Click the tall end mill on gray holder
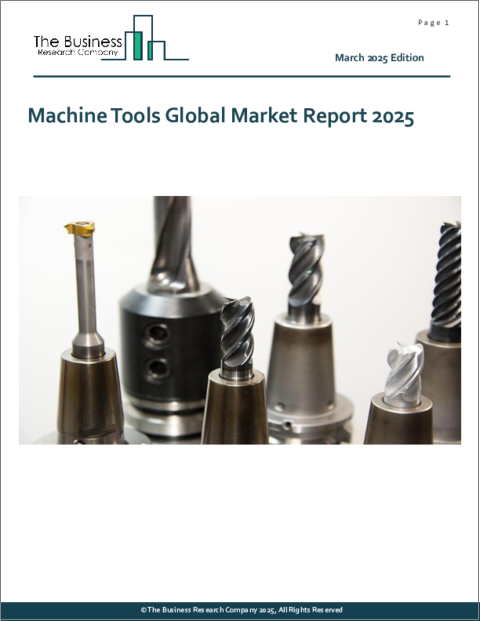 [x=305, y=271]
